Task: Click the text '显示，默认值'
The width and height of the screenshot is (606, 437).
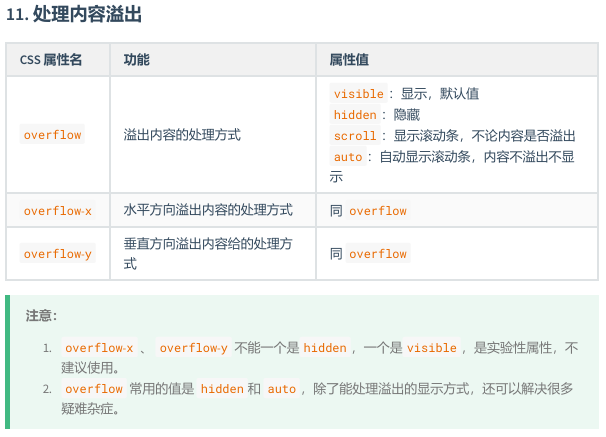Action: [x=440, y=93]
